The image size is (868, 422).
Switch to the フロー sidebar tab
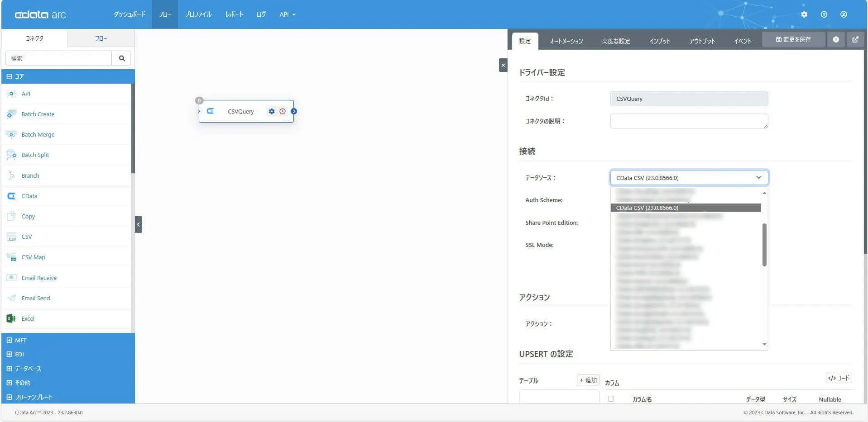(101, 39)
